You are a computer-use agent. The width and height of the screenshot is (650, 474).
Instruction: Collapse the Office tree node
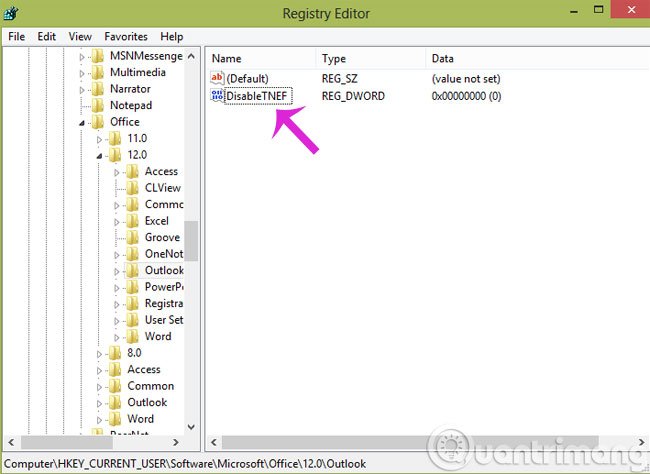point(82,123)
